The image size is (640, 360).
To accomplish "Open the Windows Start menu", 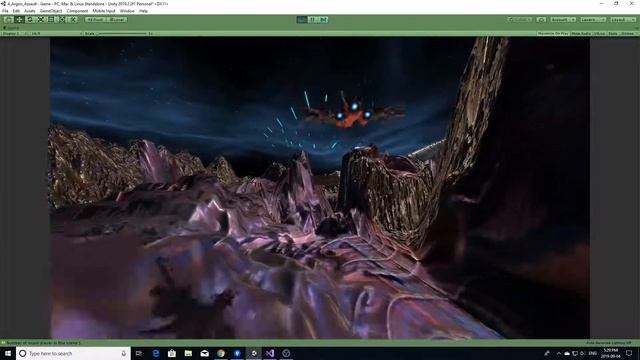I will (8, 353).
